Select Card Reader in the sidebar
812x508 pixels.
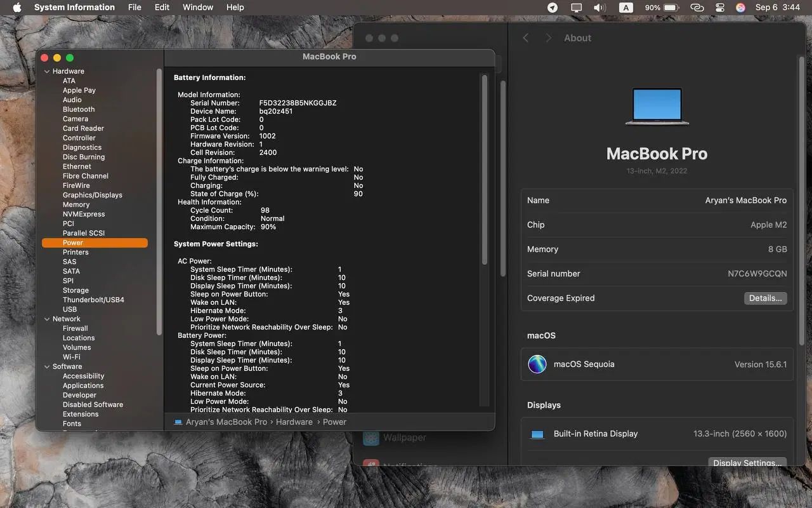[x=83, y=128]
